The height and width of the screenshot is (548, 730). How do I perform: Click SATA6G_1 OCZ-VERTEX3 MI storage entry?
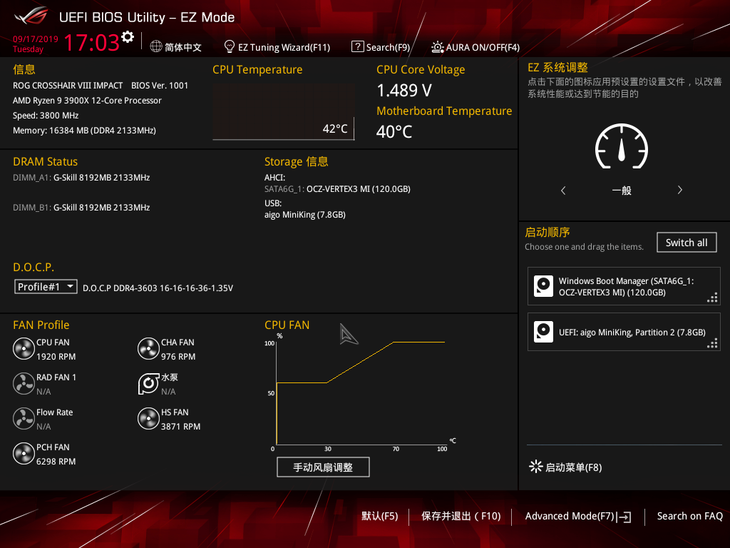pyautogui.click(x=338, y=189)
